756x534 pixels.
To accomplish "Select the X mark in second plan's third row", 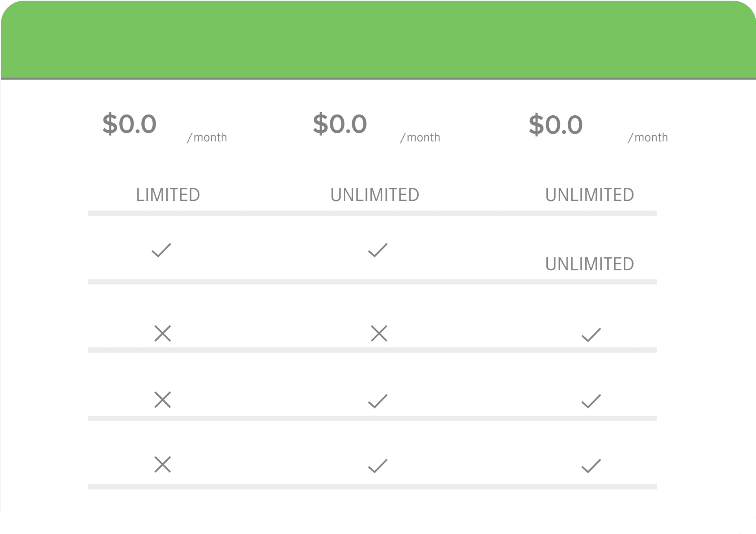I will tap(379, 333).
